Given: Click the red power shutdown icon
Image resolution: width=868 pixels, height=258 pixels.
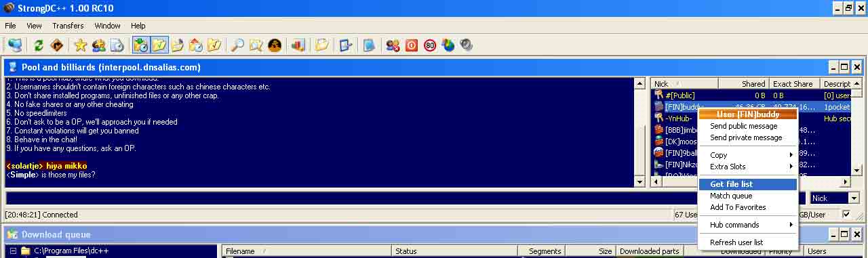Looking at the screenshot, I should (x=411, y=45).
